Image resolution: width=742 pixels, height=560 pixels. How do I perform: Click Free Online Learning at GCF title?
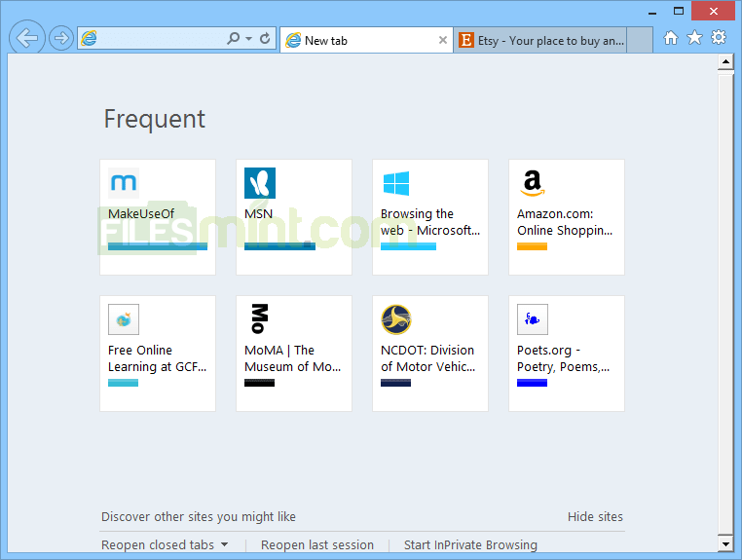pyautogui.click(x=157, y=358)
